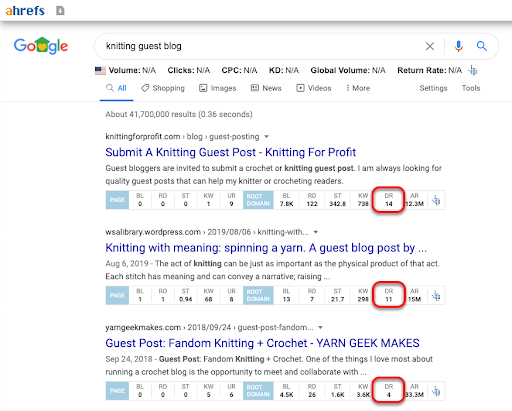Click page ST 0.94 value for wsalibrary
The width and height of the screenshot is (512, 411).
tap(186, 299)
